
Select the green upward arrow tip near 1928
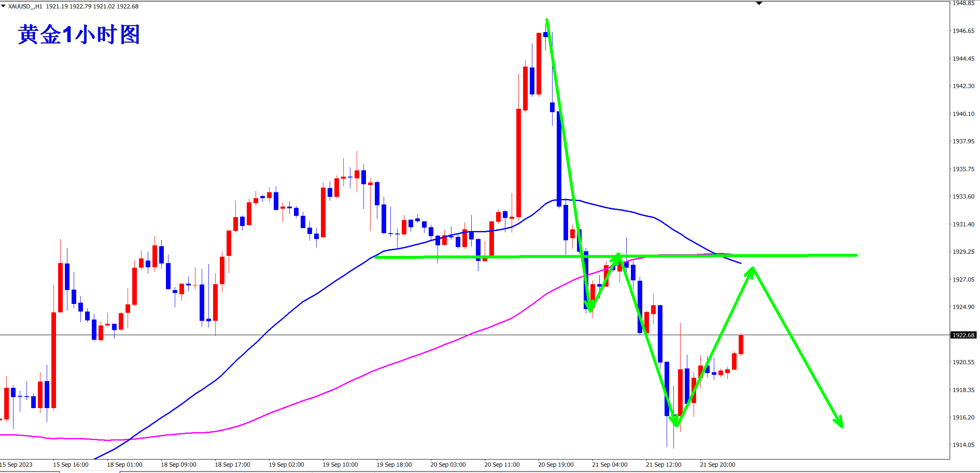[752, 269]
